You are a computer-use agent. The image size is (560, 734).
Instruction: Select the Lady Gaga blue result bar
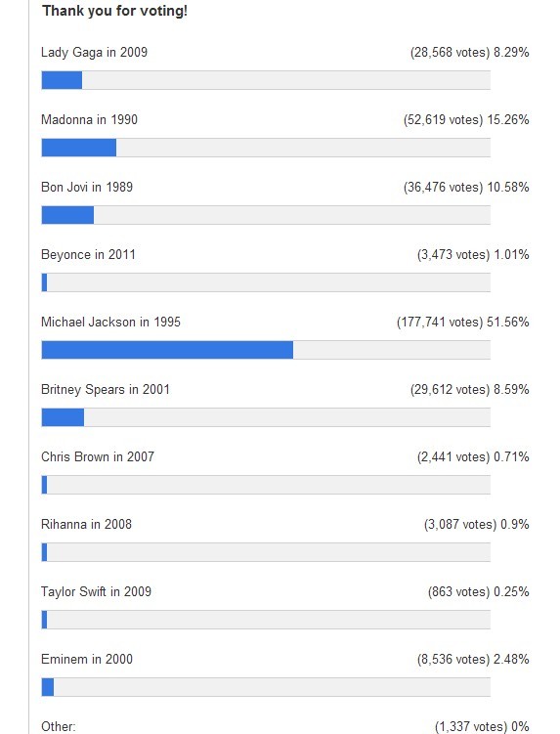62,80
